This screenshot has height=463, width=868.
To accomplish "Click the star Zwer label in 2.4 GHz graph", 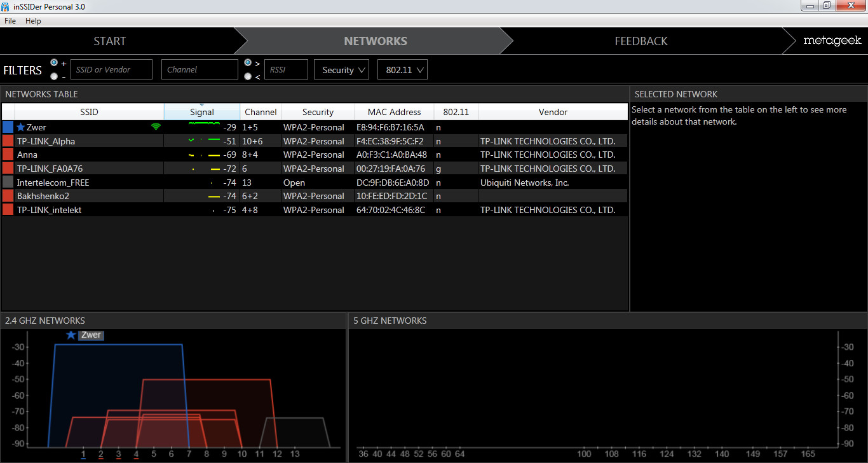I will tap(85, 335).
